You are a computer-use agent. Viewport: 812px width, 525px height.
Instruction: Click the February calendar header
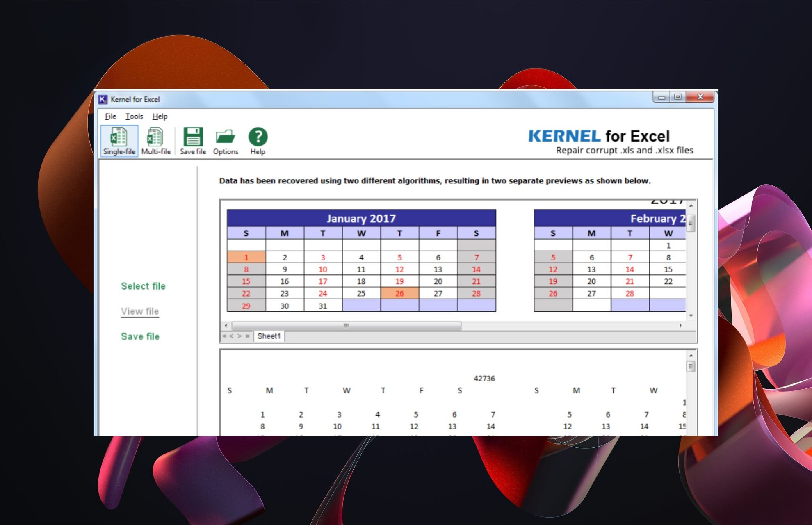pos(610,218)
